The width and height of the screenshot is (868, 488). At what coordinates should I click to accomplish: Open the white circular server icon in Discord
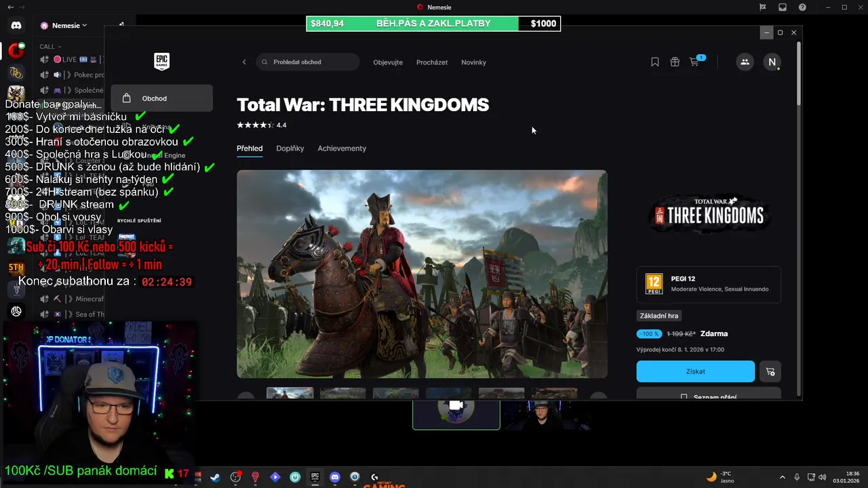tap(16, 311)
